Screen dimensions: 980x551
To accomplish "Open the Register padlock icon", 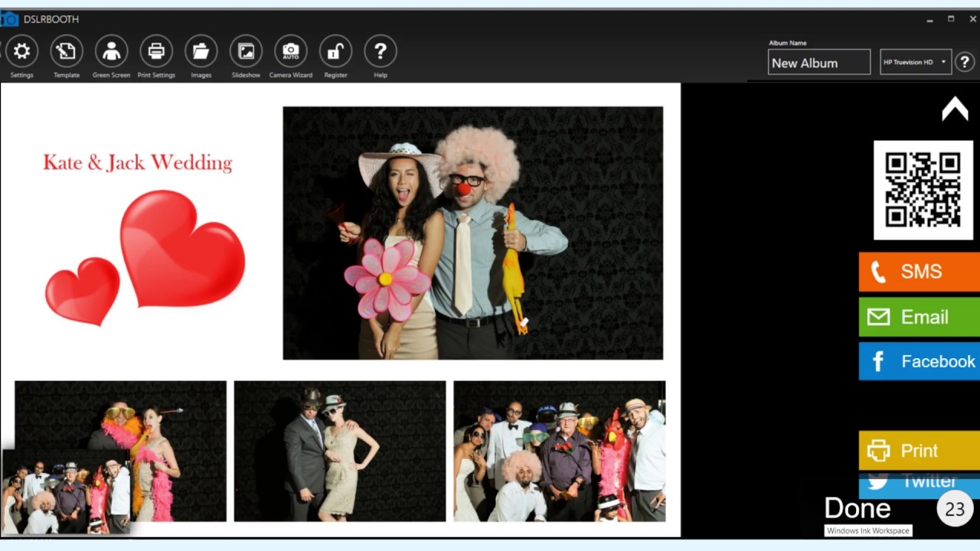I will (335, 51).
